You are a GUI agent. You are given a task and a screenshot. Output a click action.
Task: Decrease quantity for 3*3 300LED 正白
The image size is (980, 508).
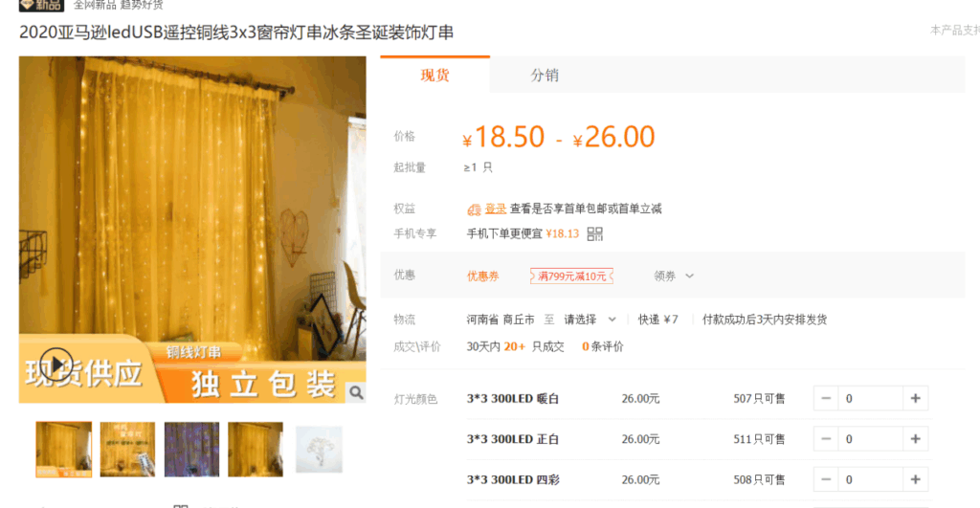point(826,439)
